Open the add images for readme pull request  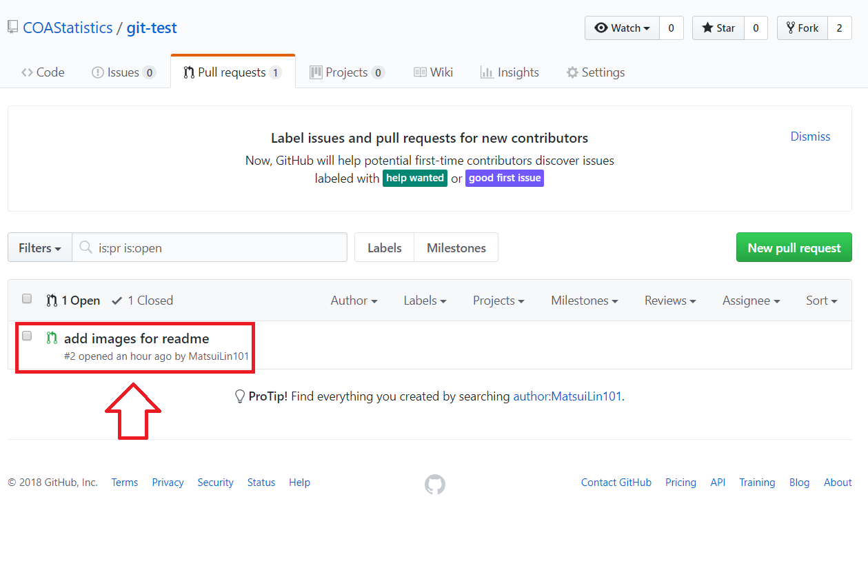coord(137,338)
